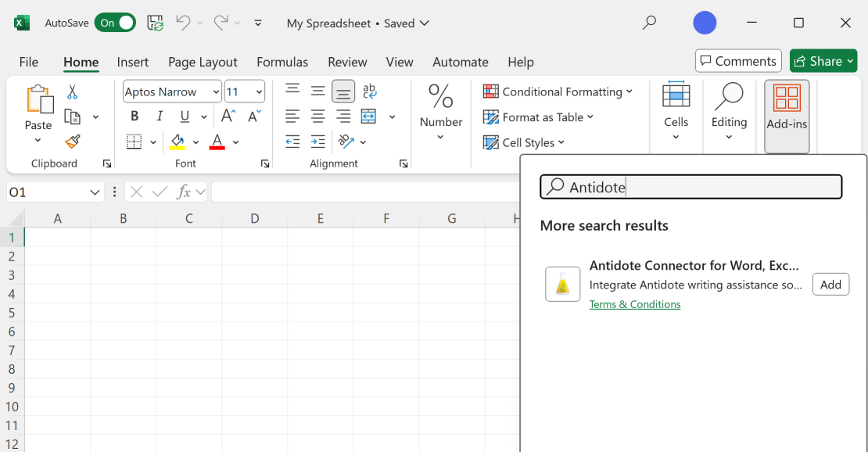Increase font size with the larger A
The image size is (868, 452).
[x=228, y=117]
